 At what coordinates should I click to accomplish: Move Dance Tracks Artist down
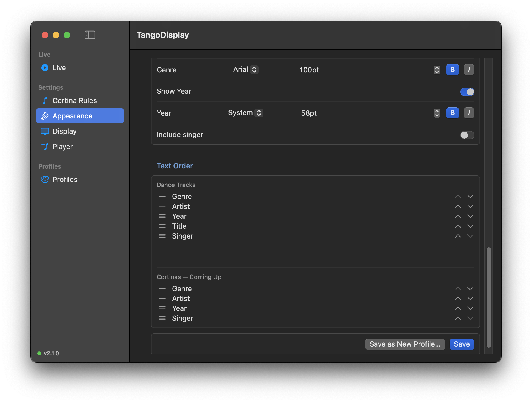click(470, 206)
